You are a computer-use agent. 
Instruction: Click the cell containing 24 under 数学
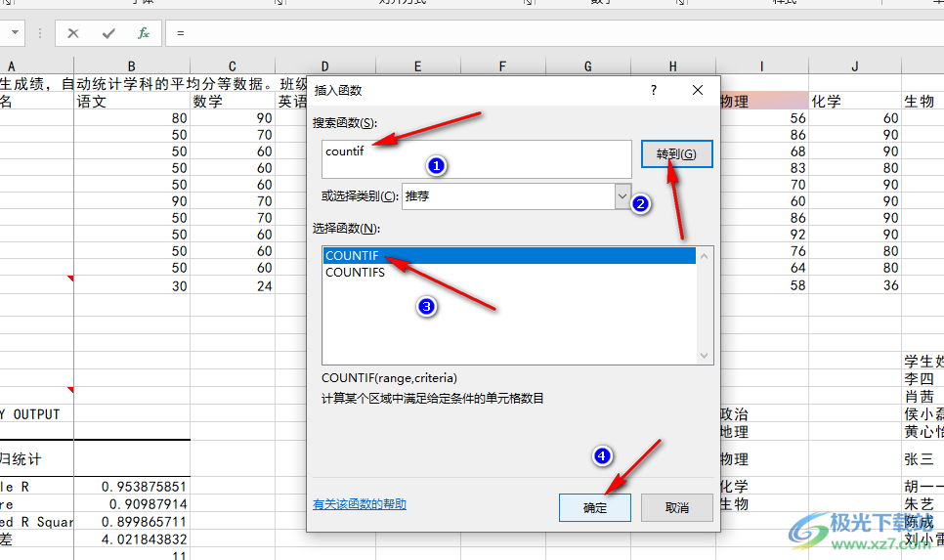coord(233,286)
